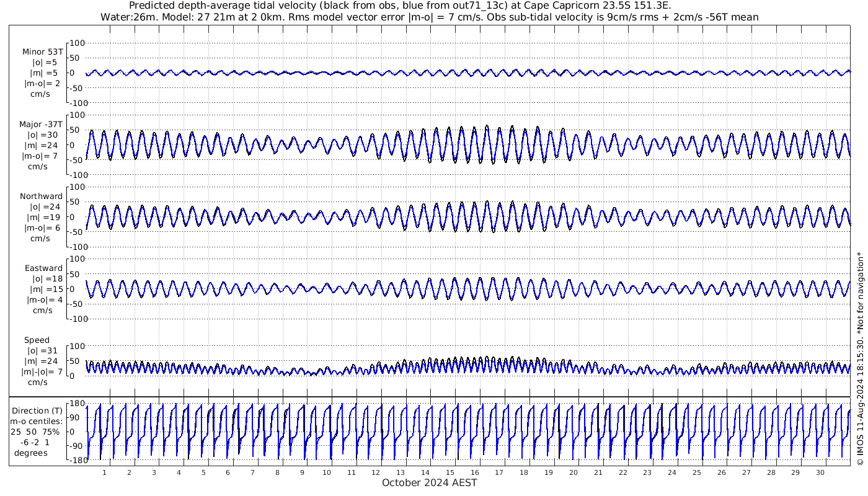The width and height of the screenshot is (868, 496).
Task: Click the "-6 -2 1" centile values
Action: pos(34,443)
